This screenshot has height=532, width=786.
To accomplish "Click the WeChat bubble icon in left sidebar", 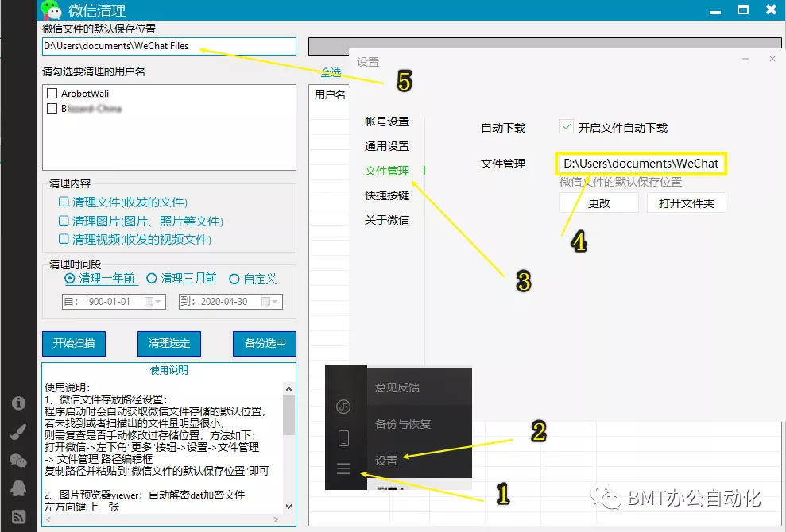I will tap(17, 460).
